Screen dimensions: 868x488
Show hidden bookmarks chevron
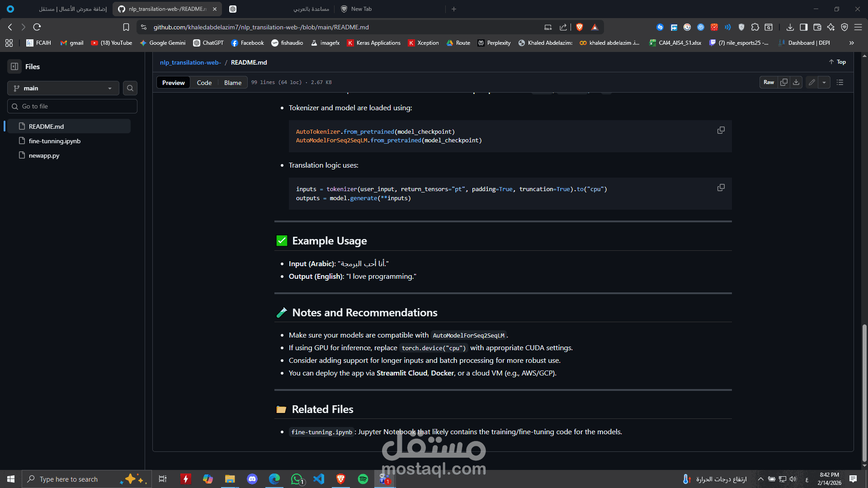[x=852, y=43]
